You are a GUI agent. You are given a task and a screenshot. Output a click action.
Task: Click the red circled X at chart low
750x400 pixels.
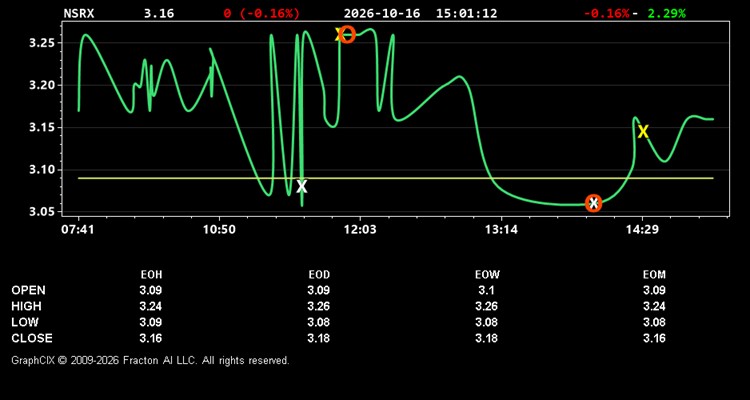pos(593,203)
